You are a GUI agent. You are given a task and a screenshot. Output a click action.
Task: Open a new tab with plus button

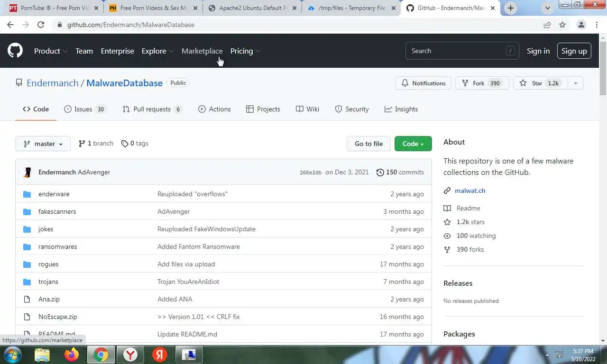pyautogui.click(x=511, y=8)
